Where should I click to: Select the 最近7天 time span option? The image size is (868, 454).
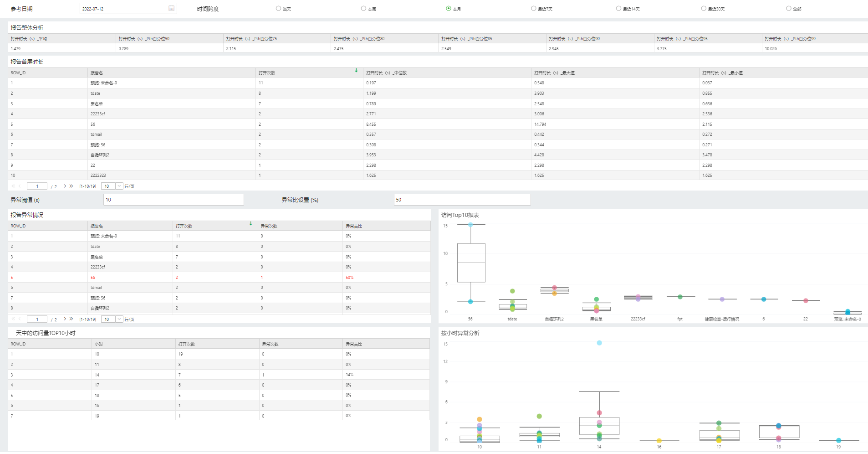(x=532, y=8)
